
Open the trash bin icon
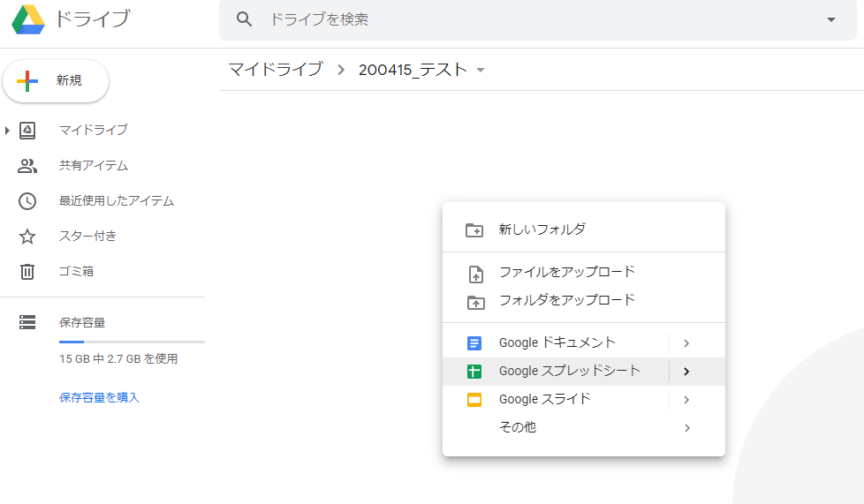coord(27,272)
